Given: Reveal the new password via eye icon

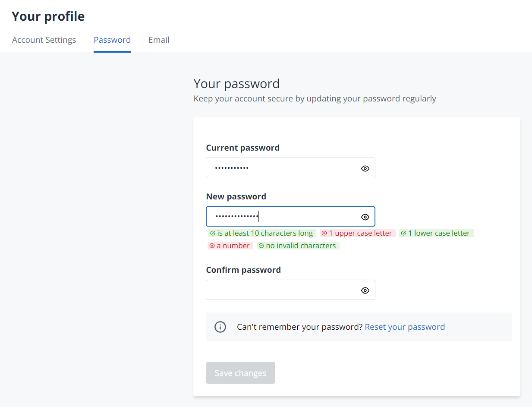Looking at the screenshot, I should (x=365, y=217).
